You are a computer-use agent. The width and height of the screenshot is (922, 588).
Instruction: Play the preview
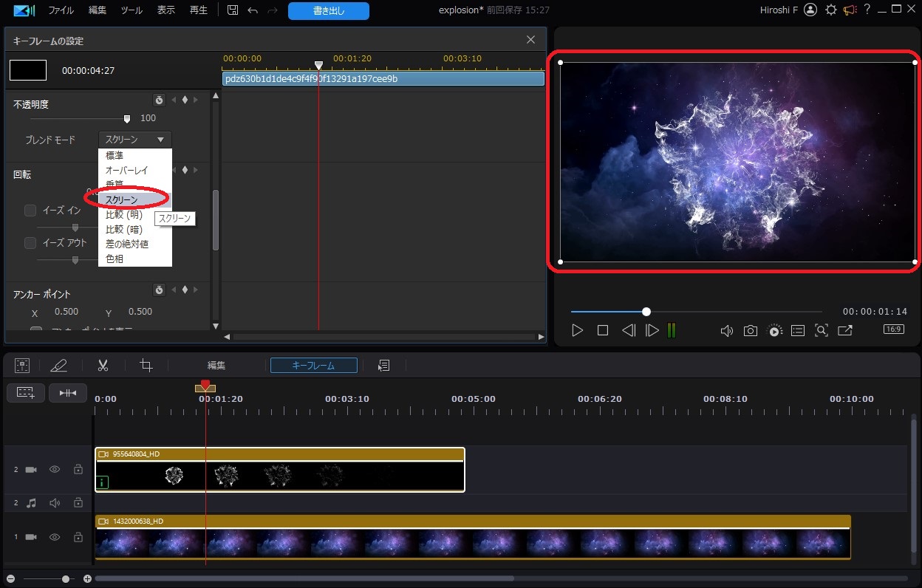click(578, 330)
